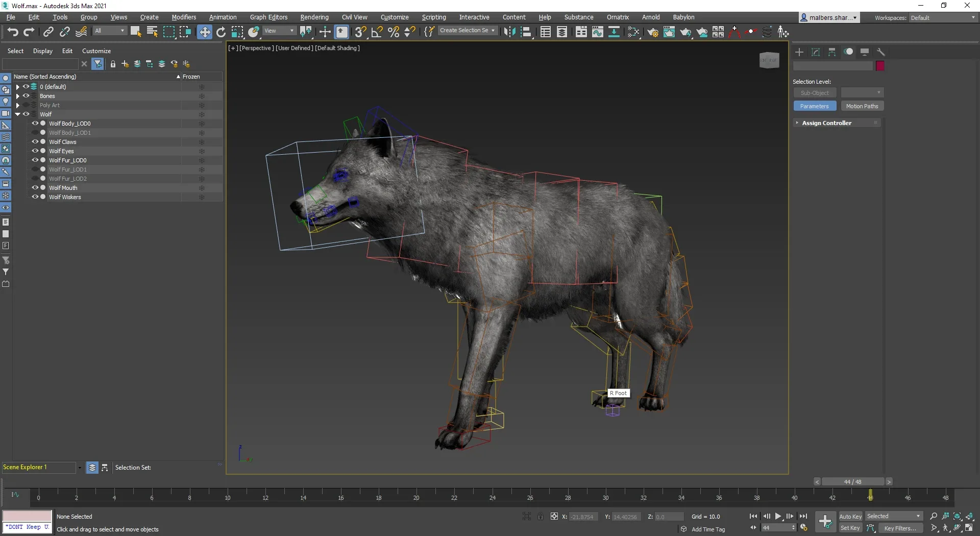The image size is (980, 536).
Task: Toggle frozen state for Wolf Mouth
Action: tap(202, 188)
